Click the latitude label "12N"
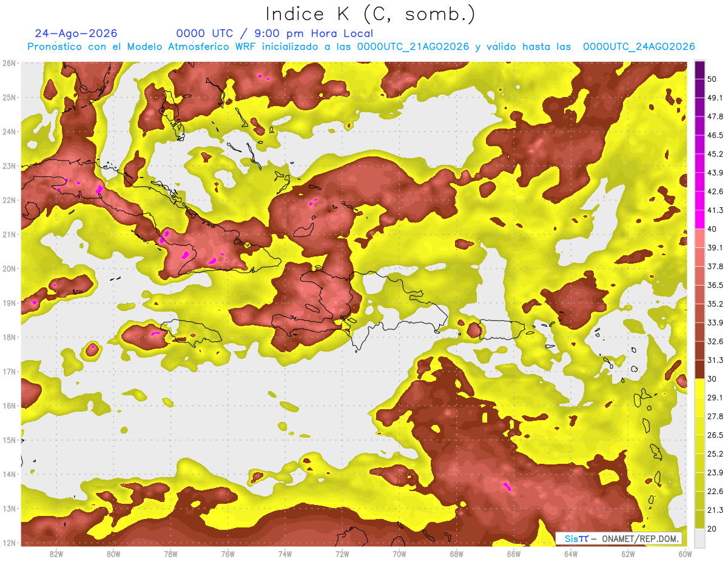The width and height of the screenshot is (728, 562). [x=9, y=543]
